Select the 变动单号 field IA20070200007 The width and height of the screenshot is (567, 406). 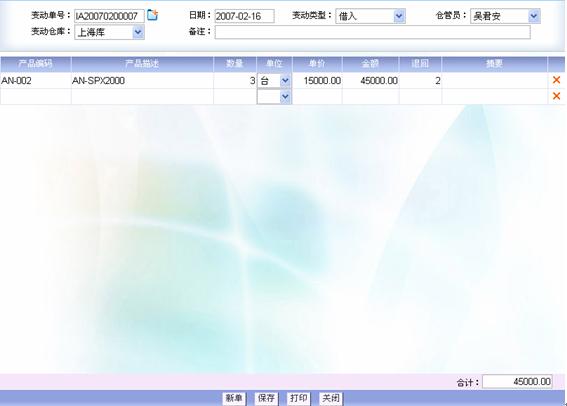point(109,16)
